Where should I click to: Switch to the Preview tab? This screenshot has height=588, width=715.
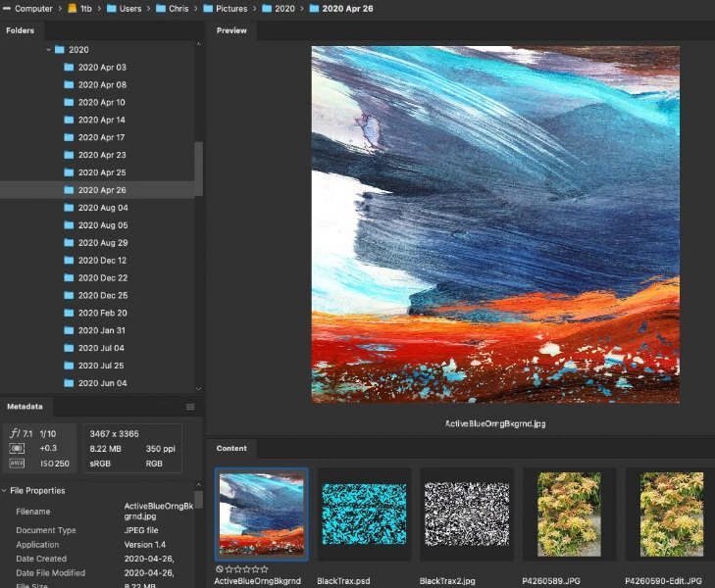pos(231,30)
